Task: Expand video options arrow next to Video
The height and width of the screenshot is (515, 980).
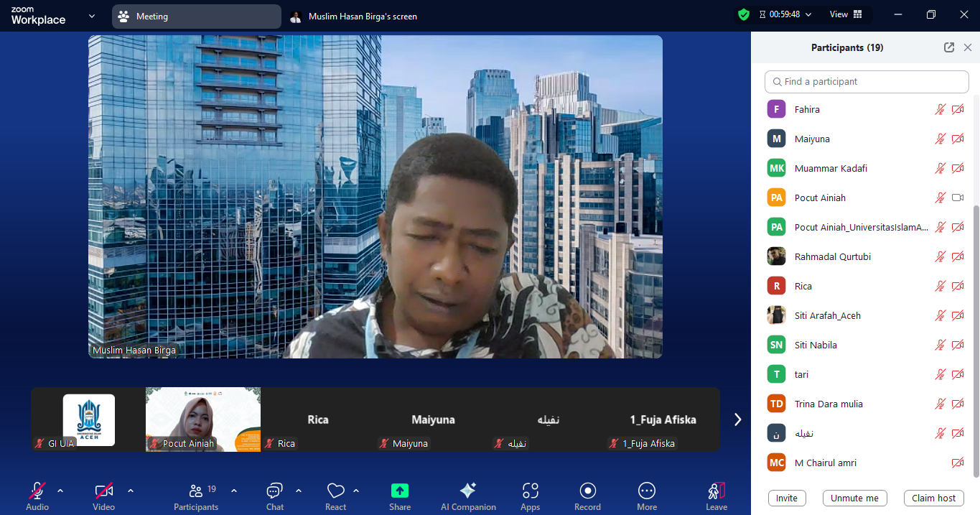Action: [x=131, y=491]
